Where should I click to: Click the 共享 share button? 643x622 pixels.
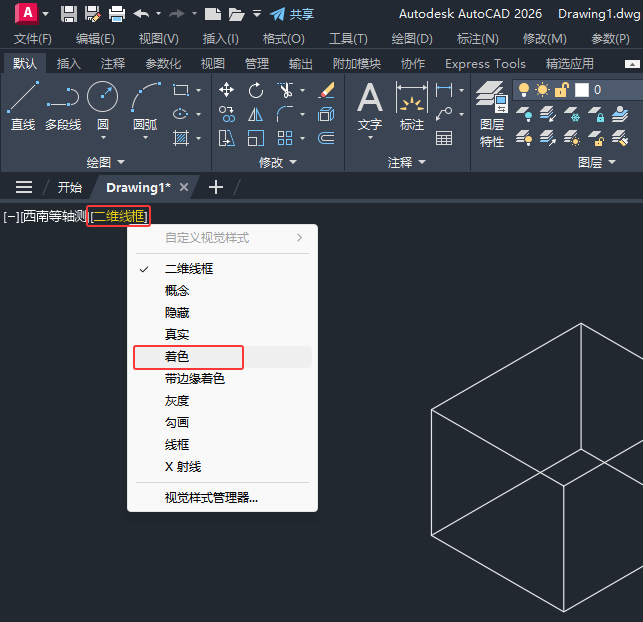292,14
